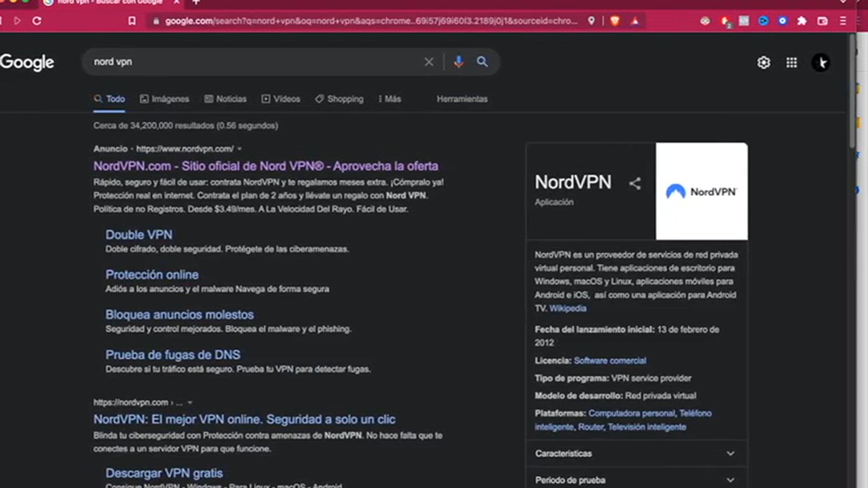
Task: Start voice search with the microphone icon
Action: [458, 61]
